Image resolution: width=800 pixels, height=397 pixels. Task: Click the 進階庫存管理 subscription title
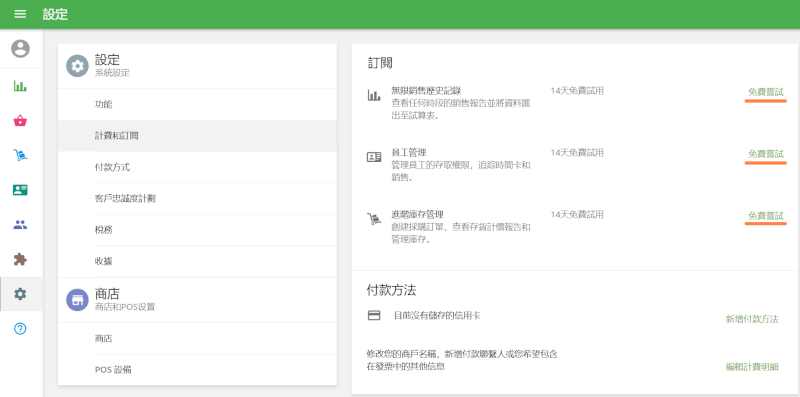point(417,214)
